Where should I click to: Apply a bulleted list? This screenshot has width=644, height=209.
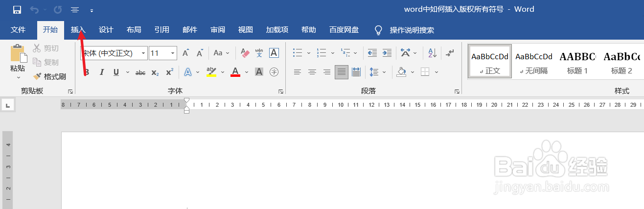click(x=297, y=53)
